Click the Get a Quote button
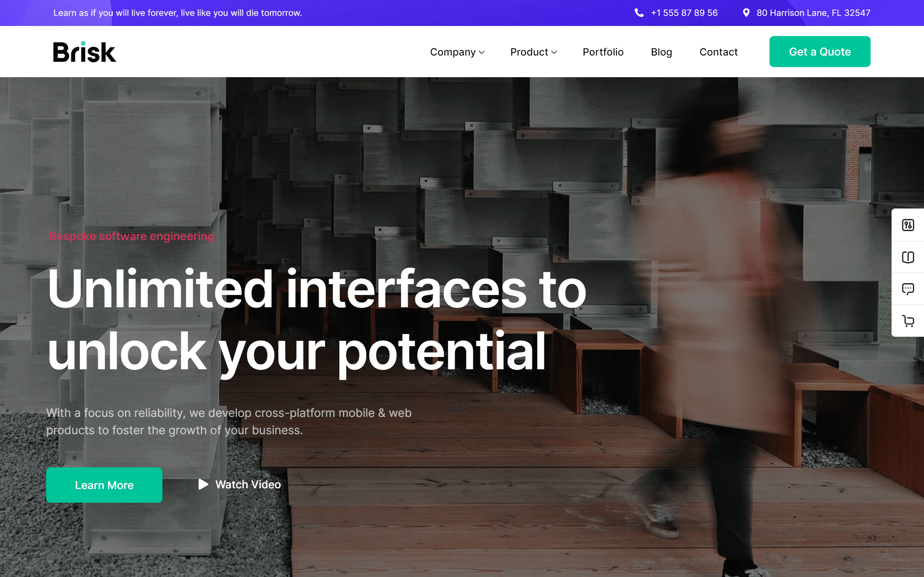The height and width of the screenshot is (577, 924). [820, 51]
